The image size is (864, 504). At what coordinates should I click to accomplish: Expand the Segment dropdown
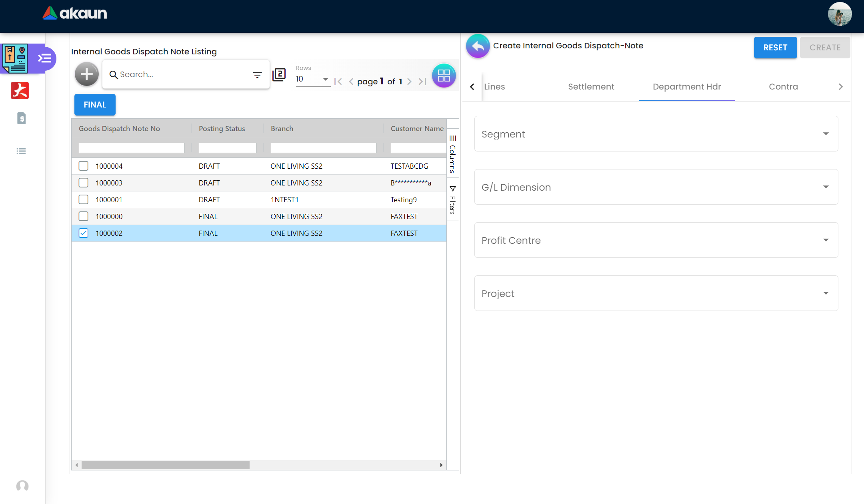click(x=656, y=134)
